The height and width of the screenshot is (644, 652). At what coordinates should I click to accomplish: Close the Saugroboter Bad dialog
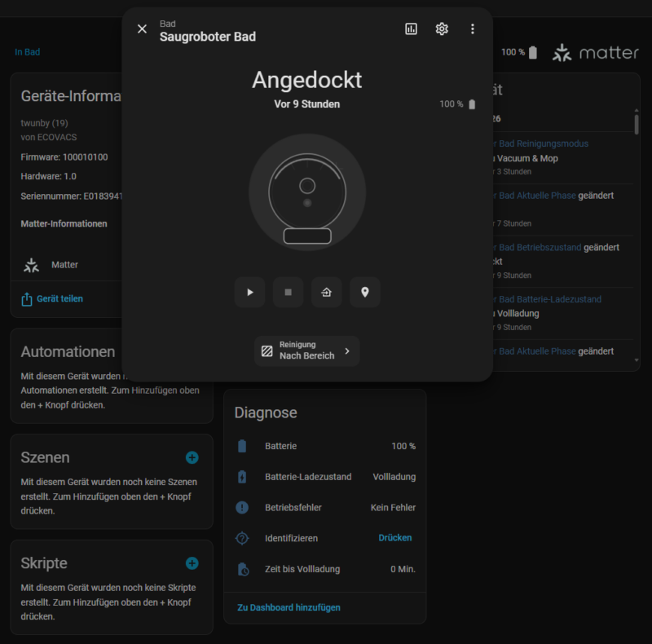142,29
